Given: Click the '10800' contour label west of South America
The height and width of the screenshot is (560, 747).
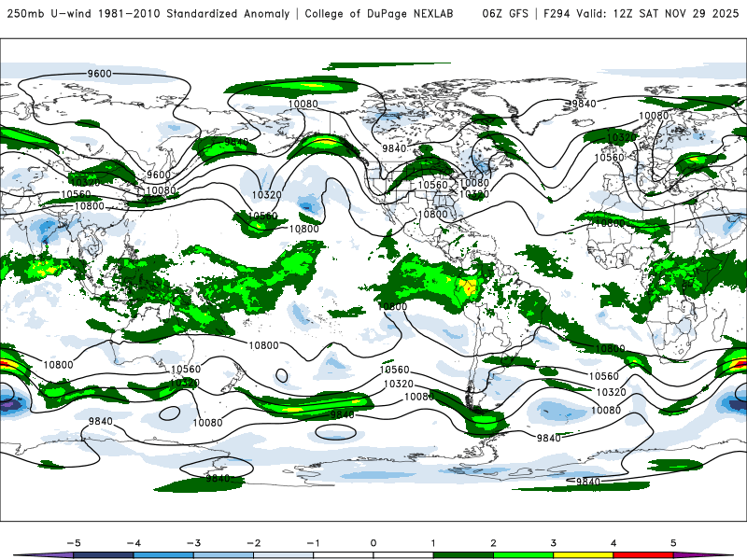Looking at the screenshot, I should tap(392, 306).
